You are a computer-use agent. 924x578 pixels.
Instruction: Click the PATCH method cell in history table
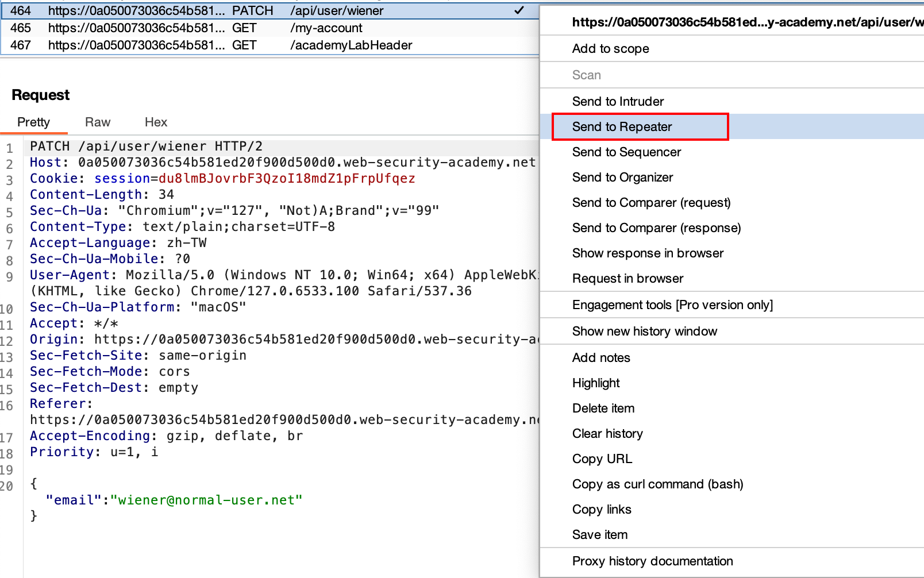pos(253,10)
